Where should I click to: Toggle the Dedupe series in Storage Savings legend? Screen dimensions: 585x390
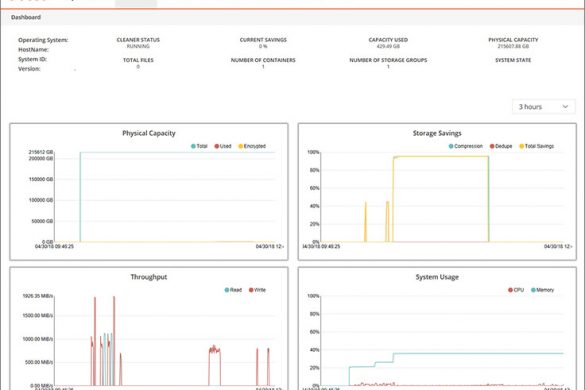point(501,146)
